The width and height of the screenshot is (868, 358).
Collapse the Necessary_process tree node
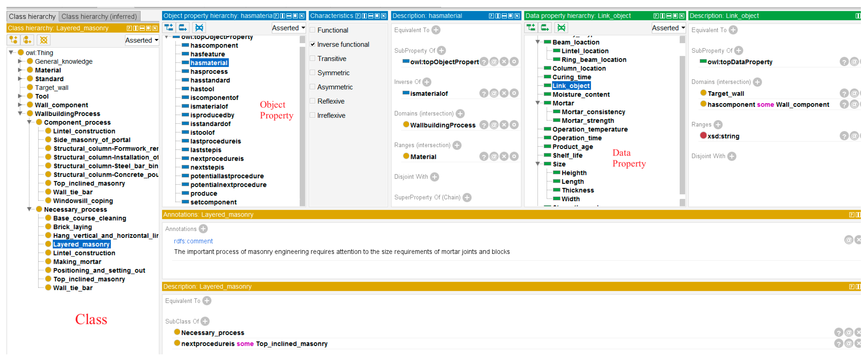[x=29, y=209]
